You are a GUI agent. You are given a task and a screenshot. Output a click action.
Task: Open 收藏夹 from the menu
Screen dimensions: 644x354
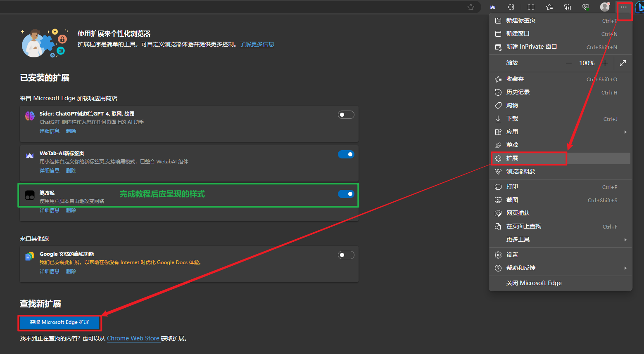561,79
